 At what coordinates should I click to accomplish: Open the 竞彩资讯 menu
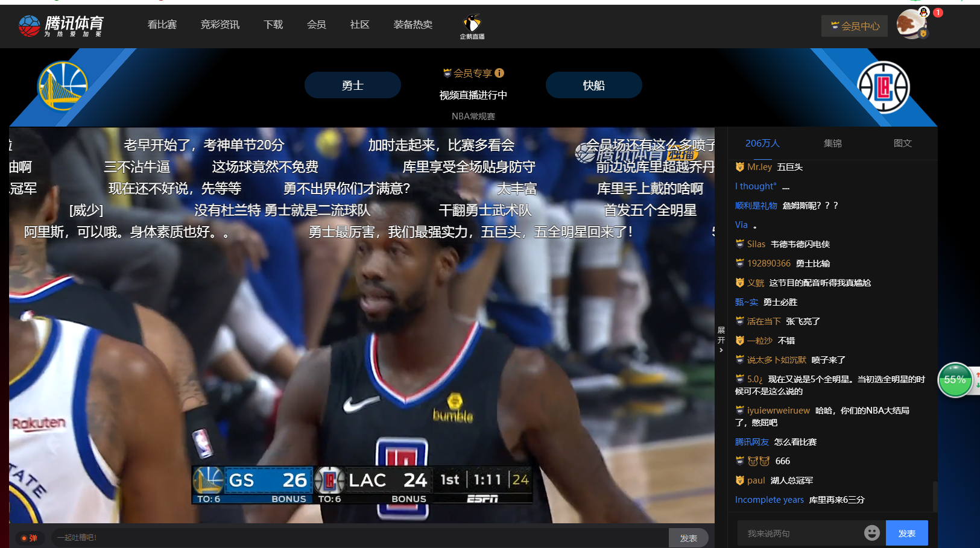(220, 25)
